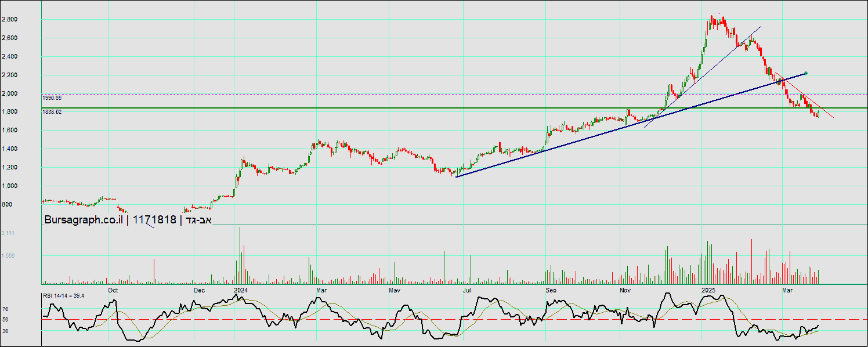The image size is (868, 347).
Task: Select the dotted magenta horizontal price line
Action: coord(348,94)
